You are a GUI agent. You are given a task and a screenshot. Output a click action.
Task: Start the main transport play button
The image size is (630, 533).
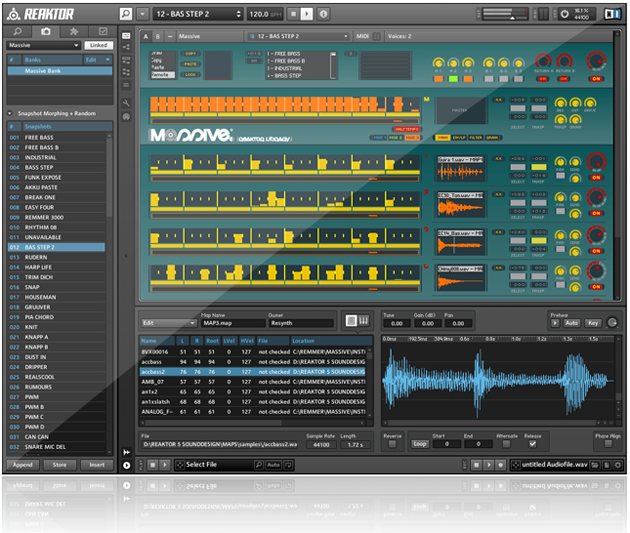(307, 14)
